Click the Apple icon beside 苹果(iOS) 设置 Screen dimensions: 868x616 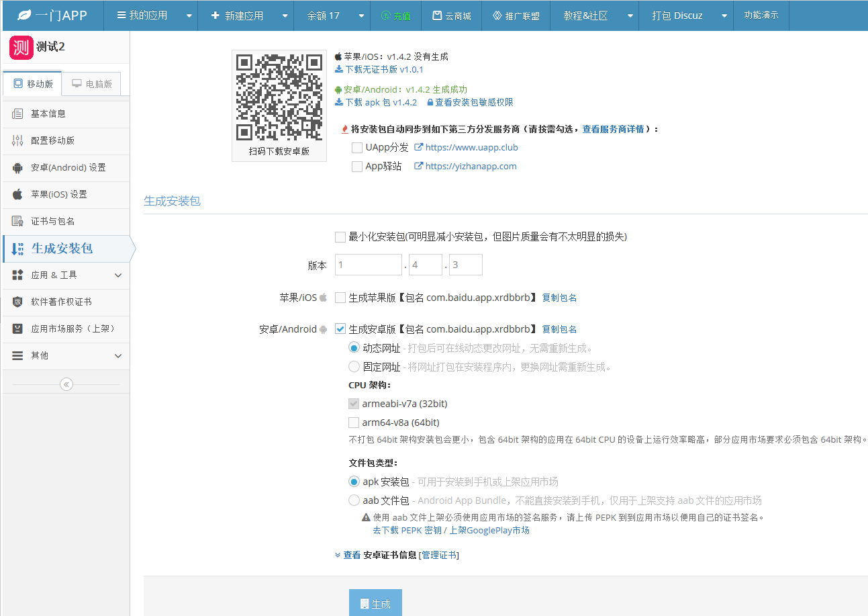[x=17, y=194]
